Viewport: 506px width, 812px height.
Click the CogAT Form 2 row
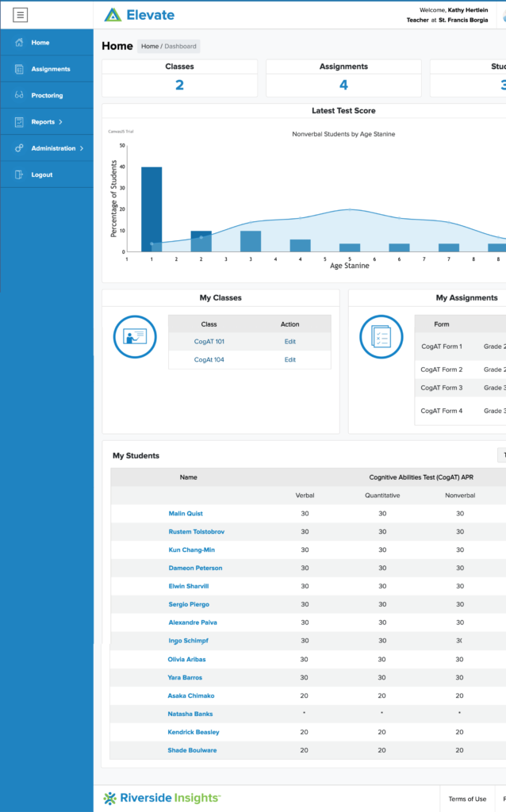coord(461,370)
